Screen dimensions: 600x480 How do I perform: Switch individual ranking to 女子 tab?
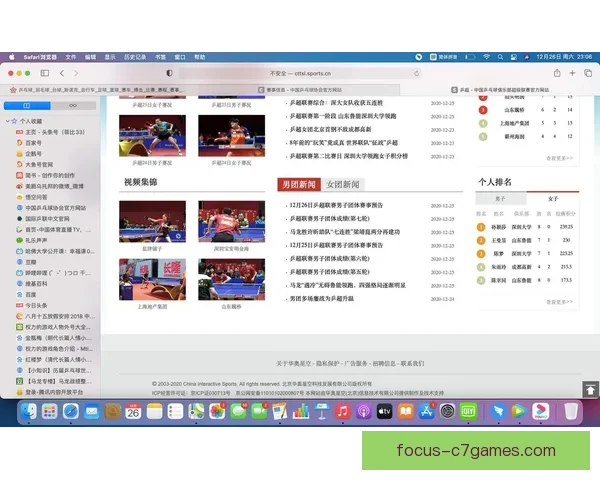click(x=553, y=199)
